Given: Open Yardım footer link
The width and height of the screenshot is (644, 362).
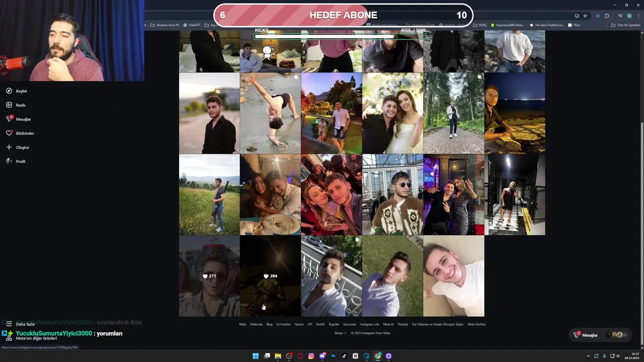Looking at the screenshot, I should click(299, 324).
